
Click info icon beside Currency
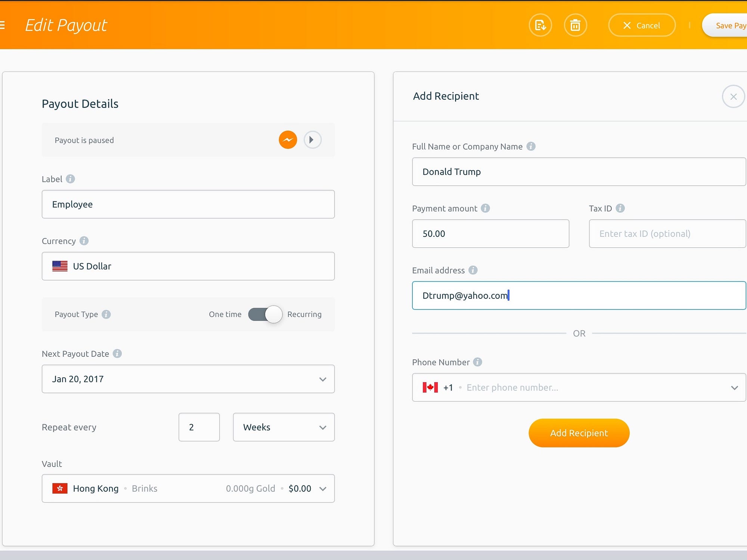pos(84,241)
